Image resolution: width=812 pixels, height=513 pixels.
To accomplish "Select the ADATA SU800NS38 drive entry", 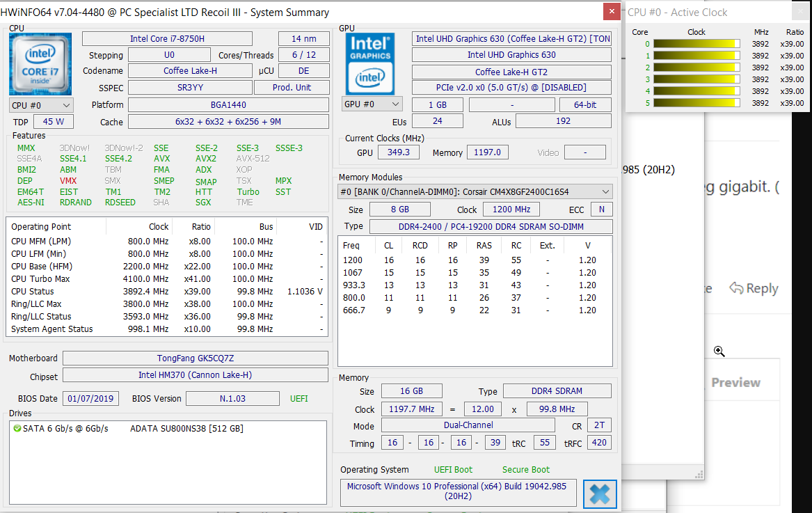I will (x=186, y=429).
